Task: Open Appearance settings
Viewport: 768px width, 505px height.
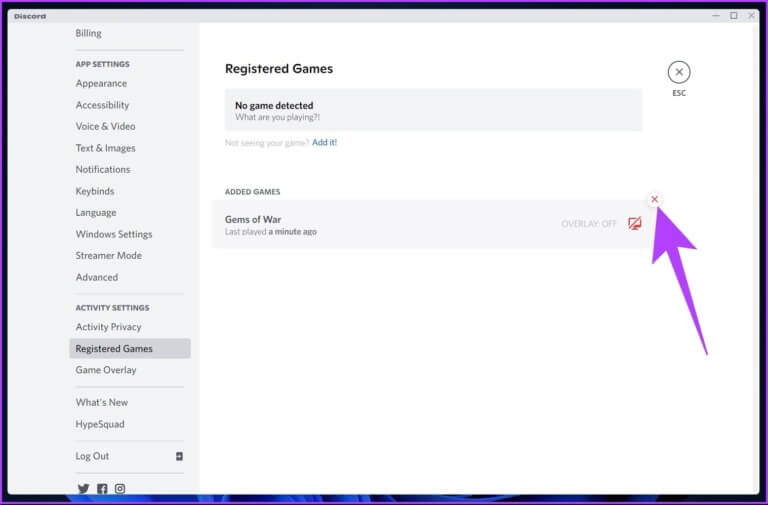Action: point(101,83)
